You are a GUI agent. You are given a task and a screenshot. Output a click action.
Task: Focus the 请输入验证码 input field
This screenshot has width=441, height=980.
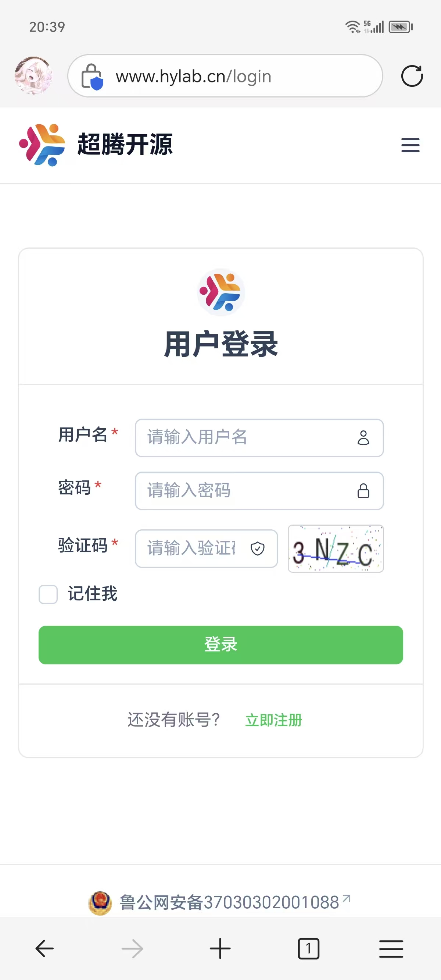tap(207, 548)
